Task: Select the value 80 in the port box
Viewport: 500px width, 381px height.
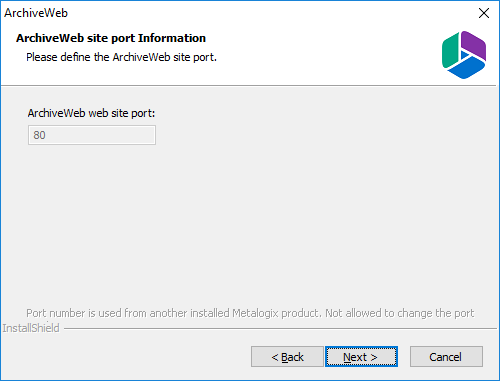Action: (39, 135)
